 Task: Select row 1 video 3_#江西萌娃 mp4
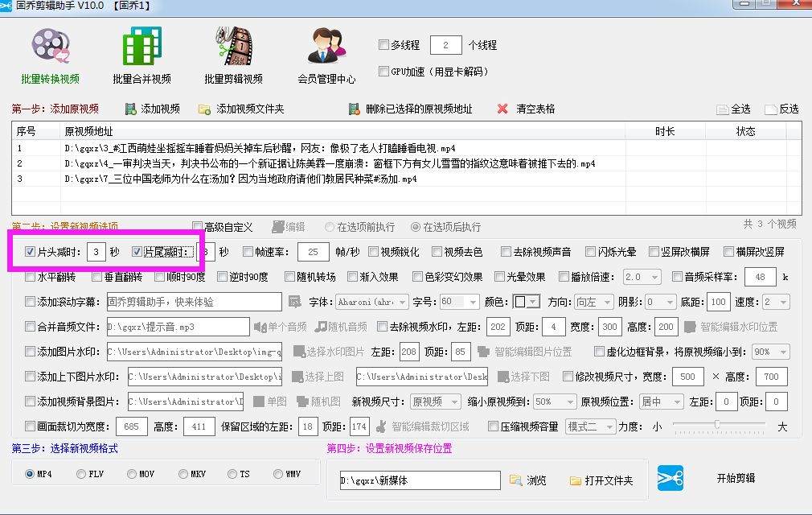pos(406,148)
